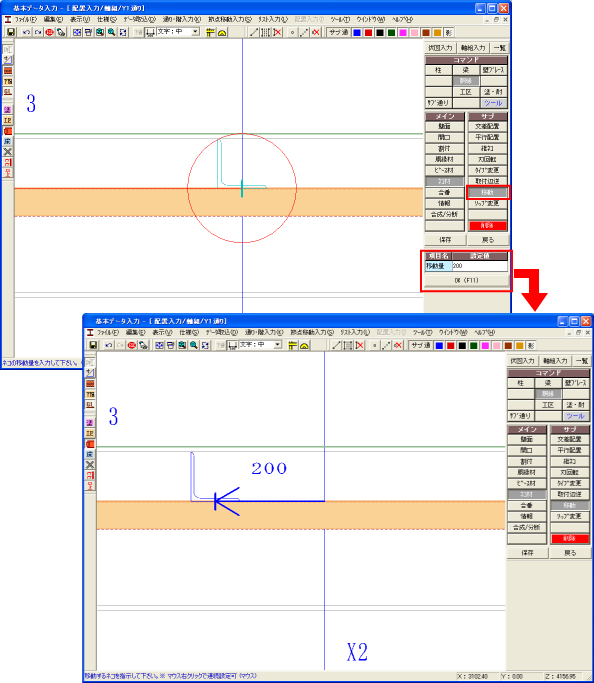The image size is (594, 683).
Task: Toggle the 影 shadow button in lower window toolbar
Action: click(530, 345)
